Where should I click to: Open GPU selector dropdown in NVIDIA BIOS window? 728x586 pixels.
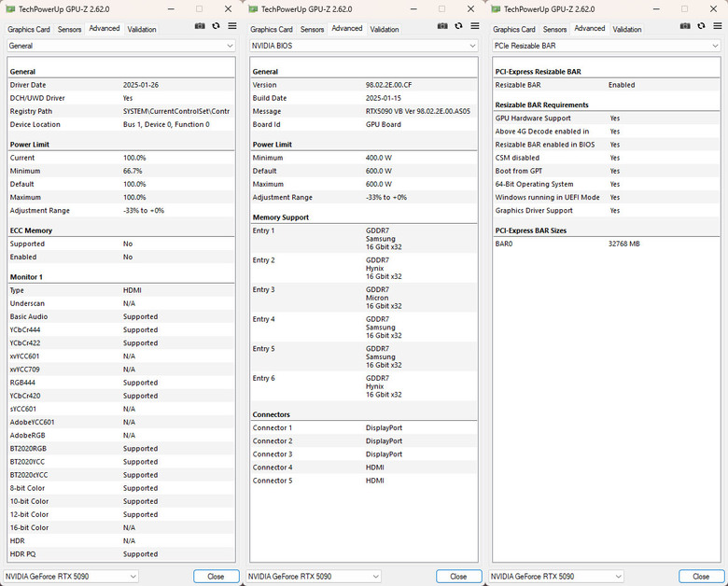314,577
